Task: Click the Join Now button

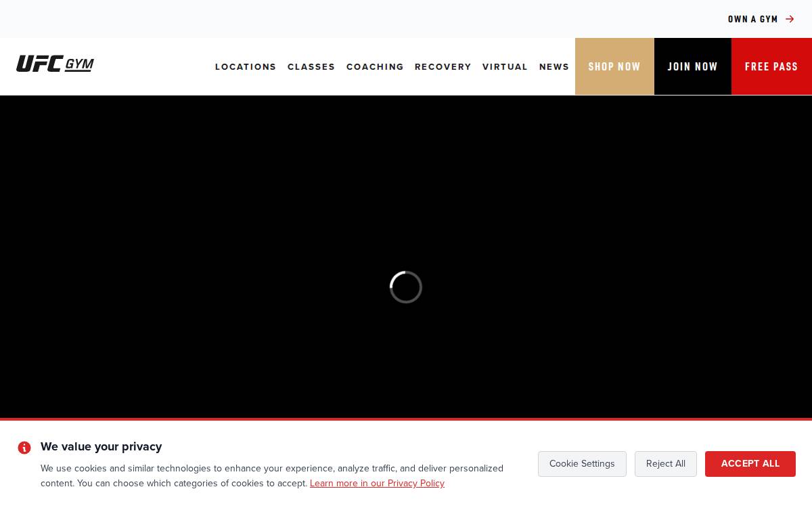Action: (x=693, y=66)
